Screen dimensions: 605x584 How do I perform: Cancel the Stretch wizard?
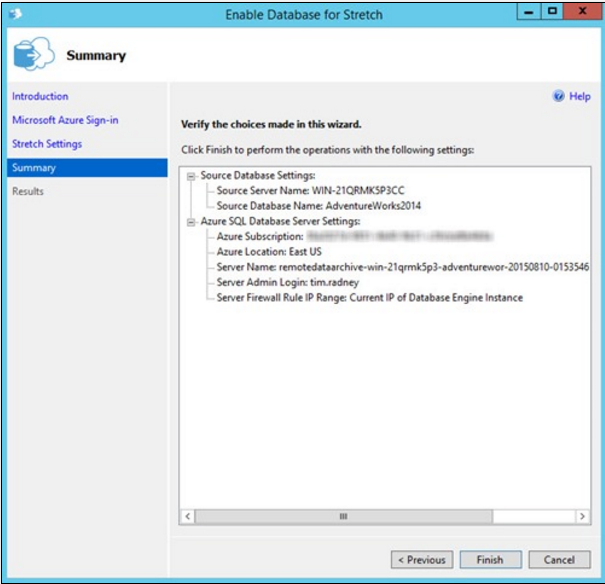(559, 559)
